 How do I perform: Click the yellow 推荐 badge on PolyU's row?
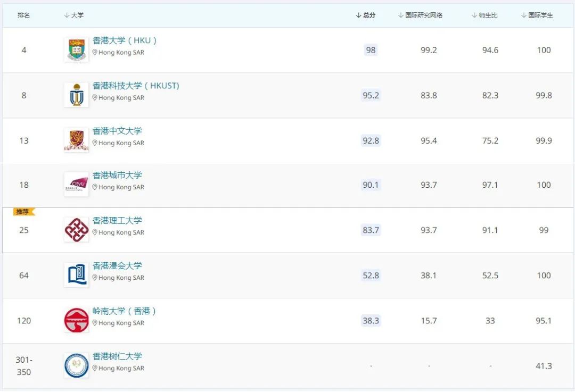23,211
